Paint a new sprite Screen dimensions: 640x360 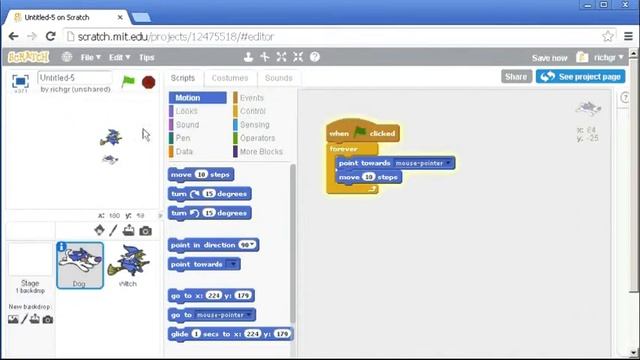(x=113, y=230)
